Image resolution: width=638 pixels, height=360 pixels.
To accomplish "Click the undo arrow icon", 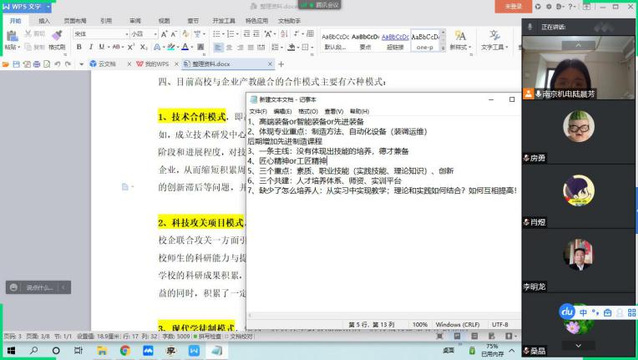I will click(x=57, y=64).
